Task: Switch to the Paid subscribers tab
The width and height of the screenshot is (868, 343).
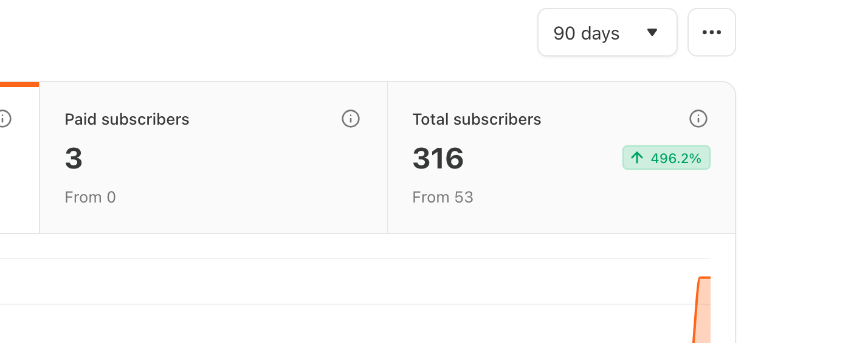Action: 213,158
